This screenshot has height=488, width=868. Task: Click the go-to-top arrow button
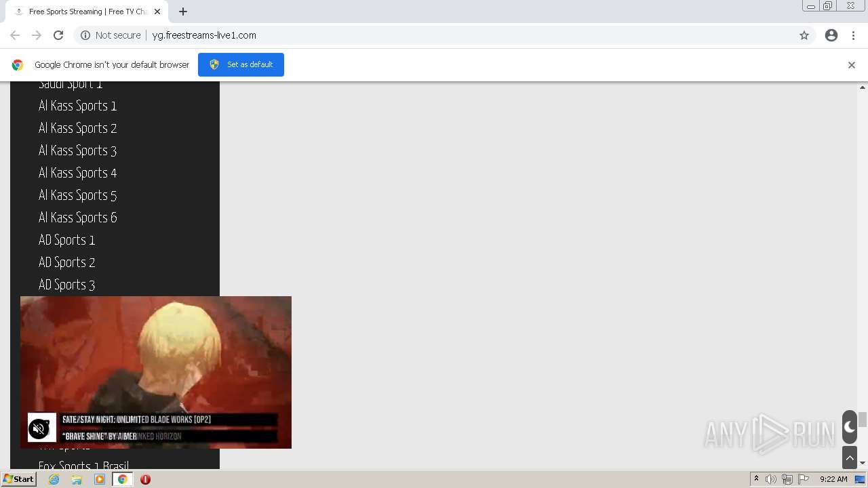pyautogui.click(x=850, y=457)
